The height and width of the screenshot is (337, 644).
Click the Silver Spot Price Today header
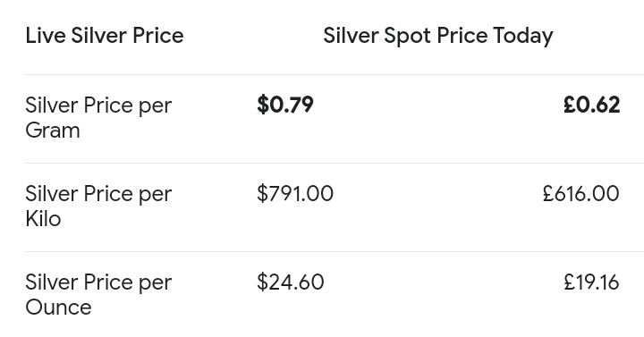(437, 36)
